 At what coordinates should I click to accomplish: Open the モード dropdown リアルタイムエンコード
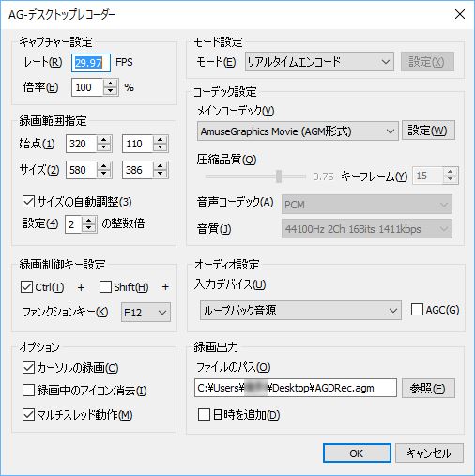point(319,62)
